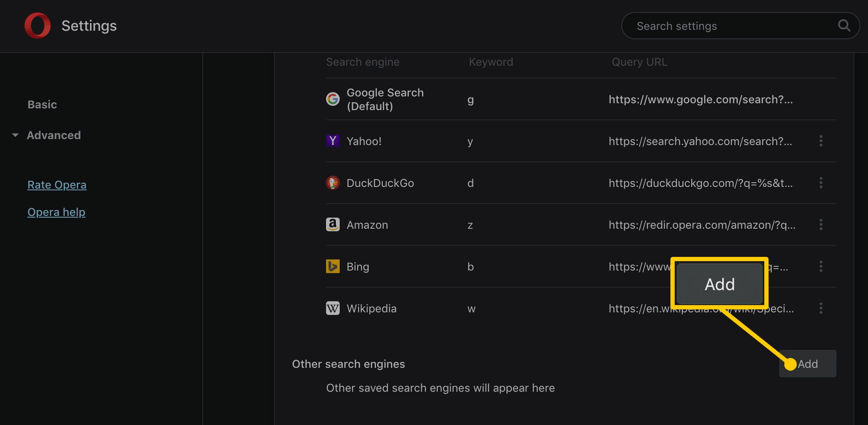The width and height of the screenshot is (868, 425).
Task: Open more options for the Amazon row
Action: (821, 225)
